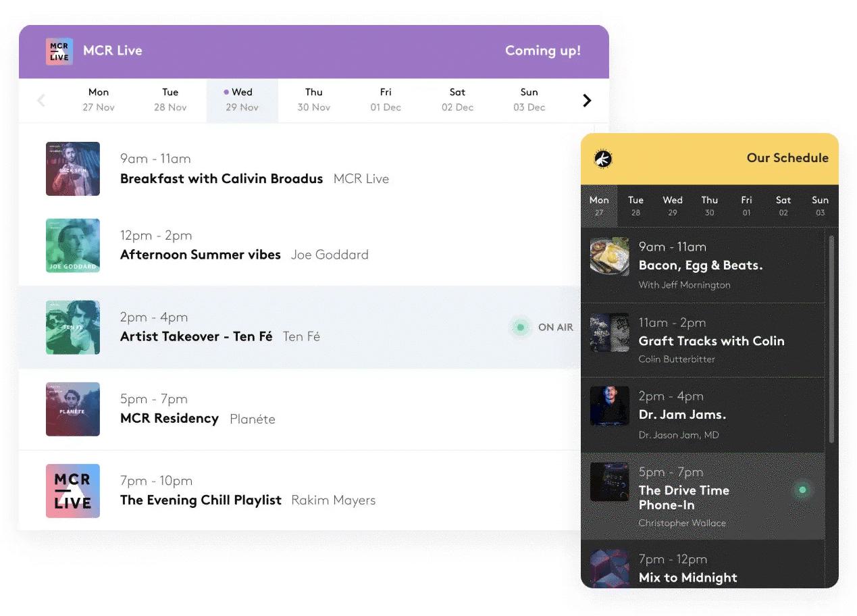
Task: Go to previous week with left chevron
Action: [41, 101]
